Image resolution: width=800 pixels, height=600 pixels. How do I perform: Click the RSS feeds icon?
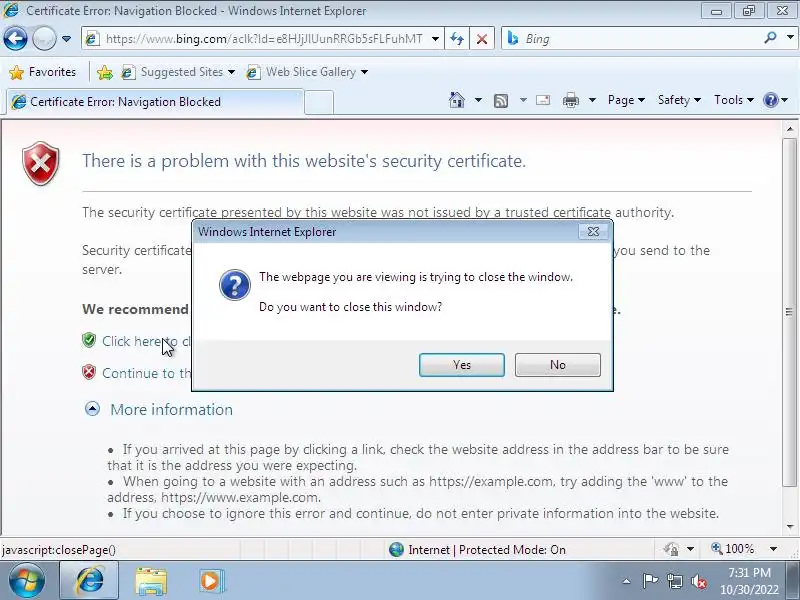[501, 101]
